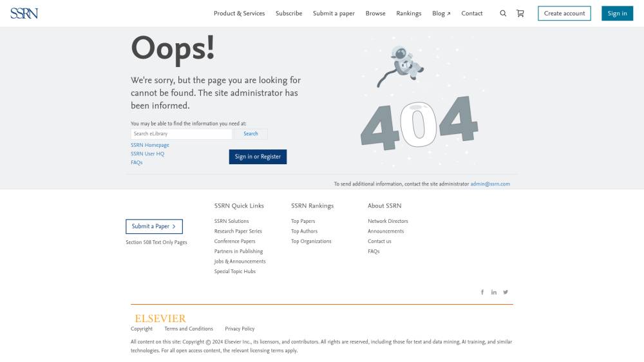Click the Sign in or Register button
This screenshot has height=362, width=644.
pyautogui.click(x=258, y=157)
